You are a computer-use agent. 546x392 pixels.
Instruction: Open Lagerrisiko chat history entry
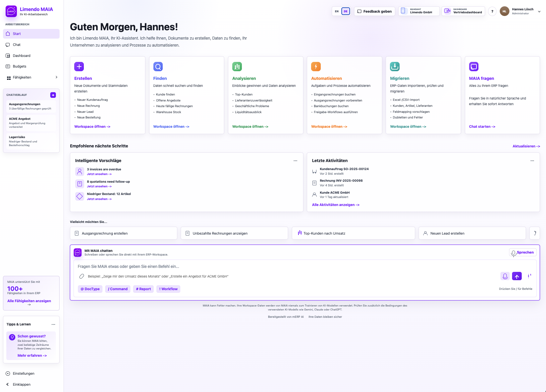[x=31, y=141]
